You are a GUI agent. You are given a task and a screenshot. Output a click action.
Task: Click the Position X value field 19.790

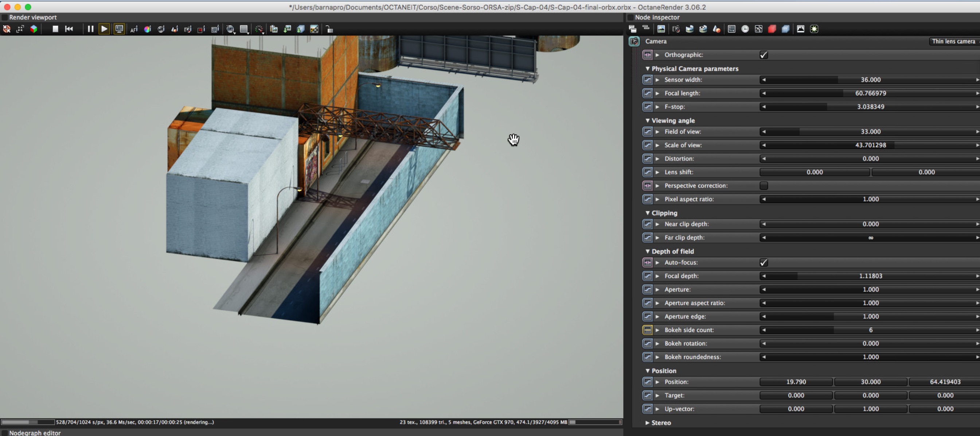pyautogui.click(x=796, y=382)
